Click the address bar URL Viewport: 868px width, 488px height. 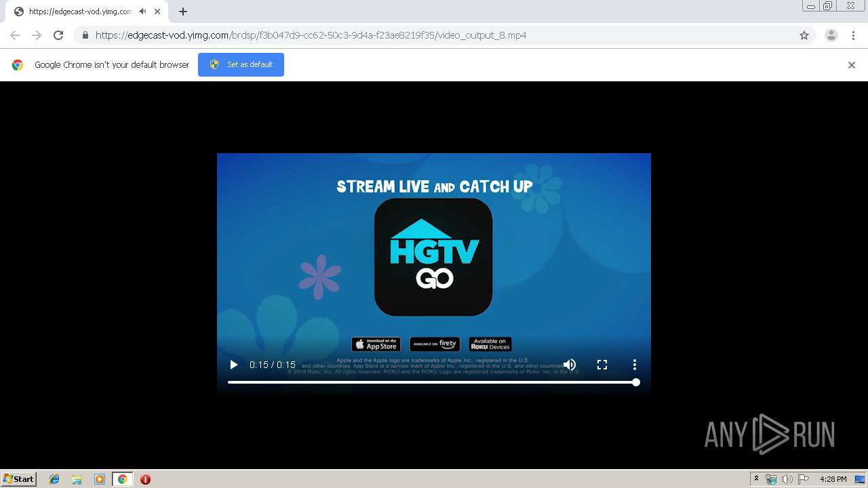pyautogui.click(x=311, y=35)
